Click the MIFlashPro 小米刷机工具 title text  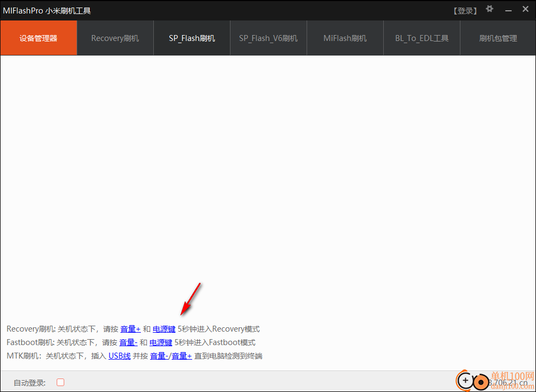click(x=47, y=11)
